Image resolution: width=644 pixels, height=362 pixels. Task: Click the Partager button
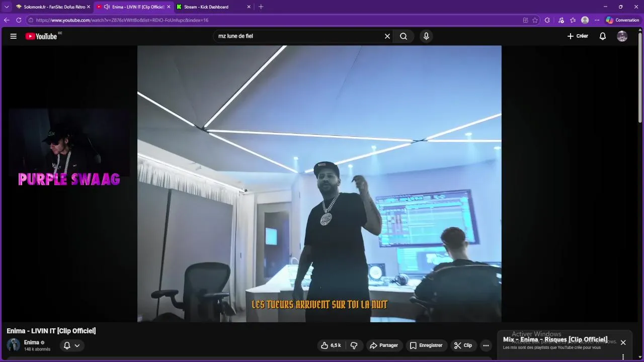click(x=383, y=345)
